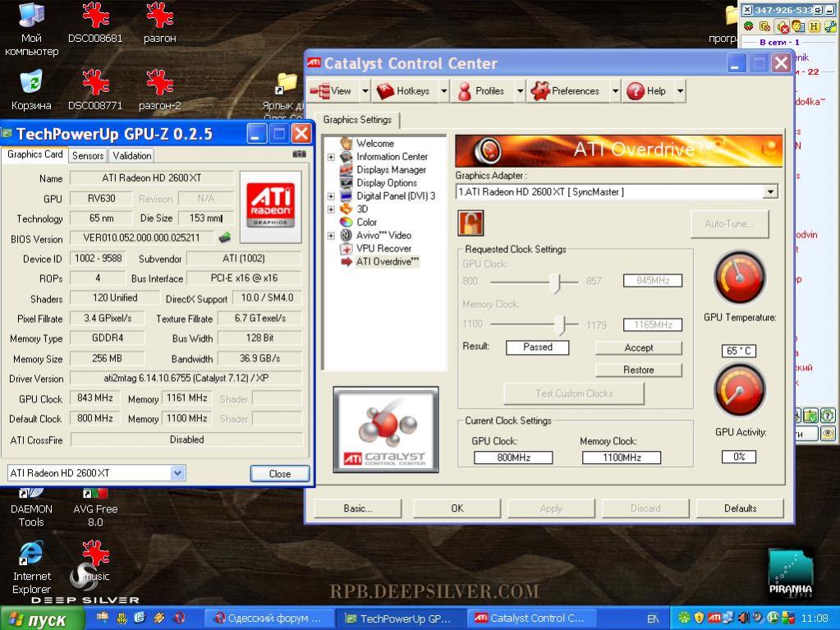Click the Basic... button
This screenshot has width=840, height=630.
[x=358, y=508]
